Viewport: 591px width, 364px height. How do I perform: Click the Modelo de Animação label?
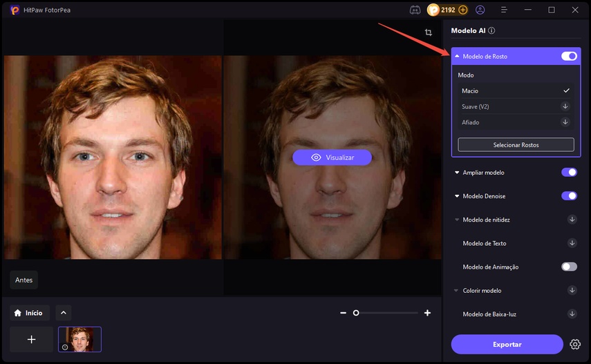coord(490,267)
